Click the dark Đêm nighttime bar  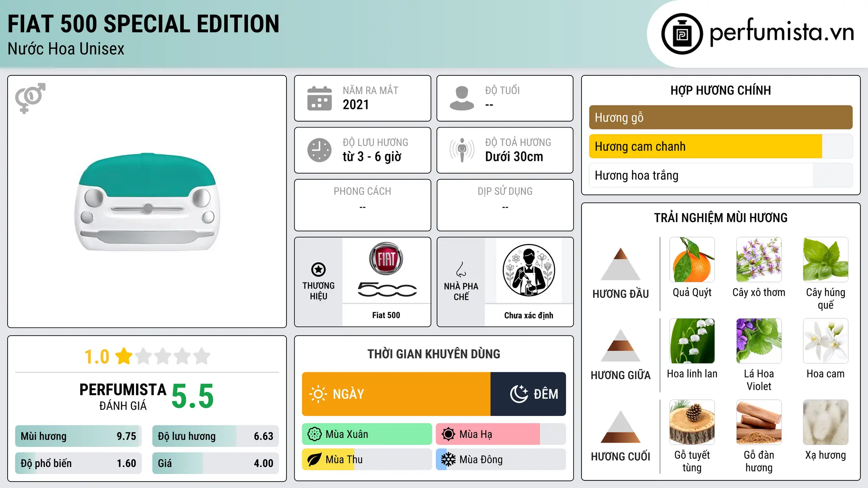[x=528, y=394]
